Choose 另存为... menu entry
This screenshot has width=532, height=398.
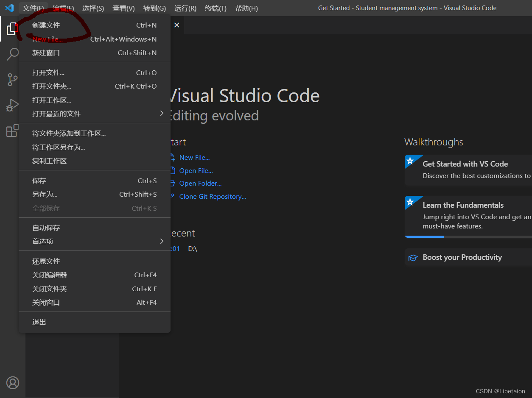[95, 194]
